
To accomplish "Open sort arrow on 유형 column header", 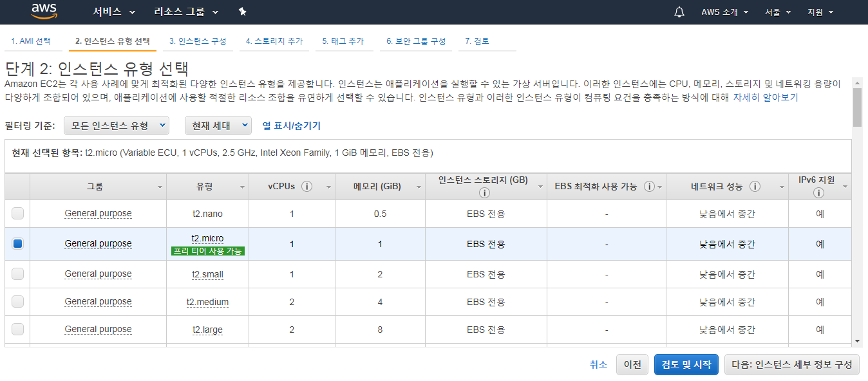I will pos(242,187).
